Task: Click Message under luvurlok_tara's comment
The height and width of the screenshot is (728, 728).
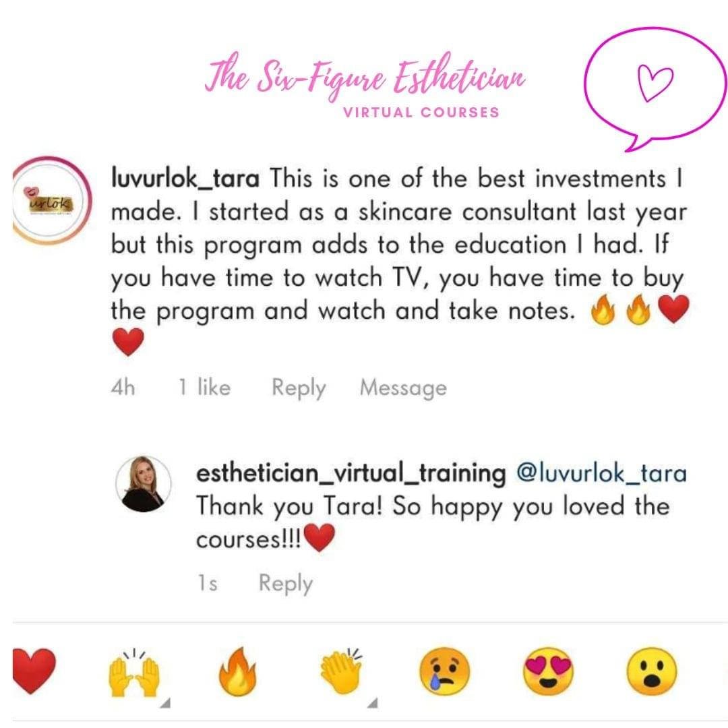Action: coord(403,388)
